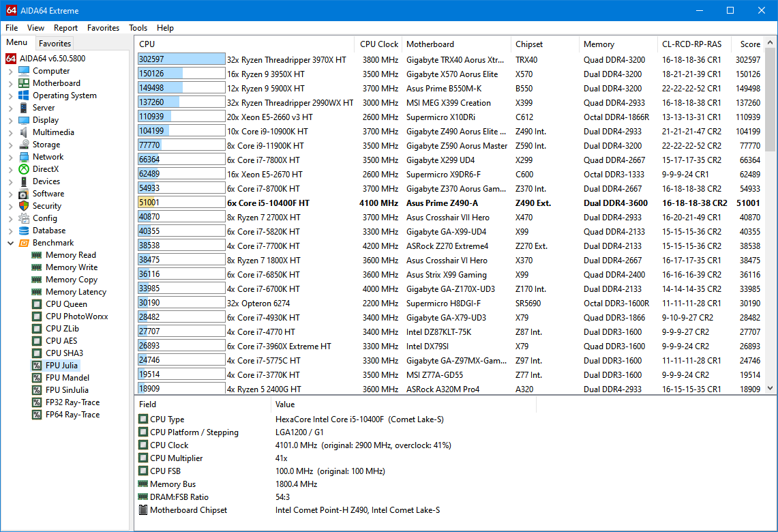Viewport: 778px width, 532px height.
Task: Sort by the Memory column header
Action: [x=618, y=44]
